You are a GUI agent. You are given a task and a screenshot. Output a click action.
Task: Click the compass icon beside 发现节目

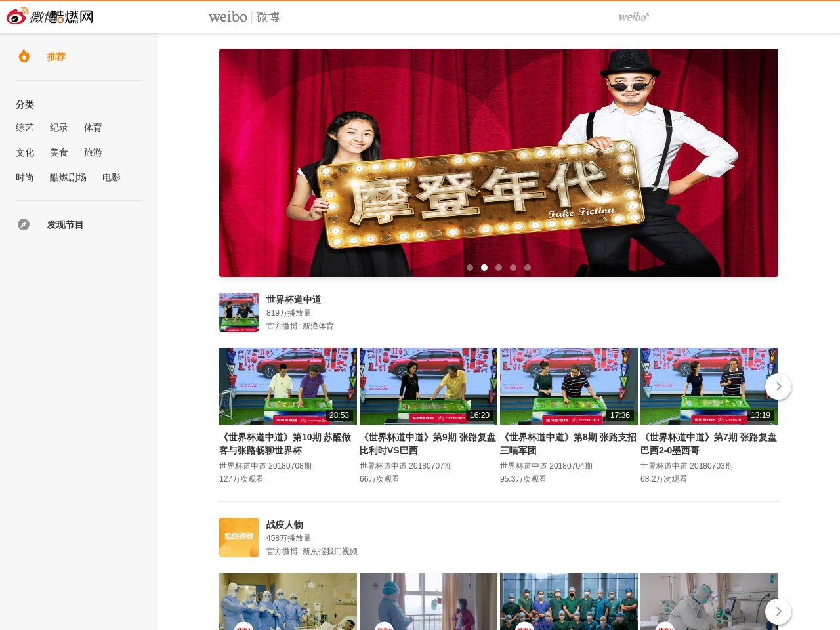pyautogui.click(x=24, y=224)
